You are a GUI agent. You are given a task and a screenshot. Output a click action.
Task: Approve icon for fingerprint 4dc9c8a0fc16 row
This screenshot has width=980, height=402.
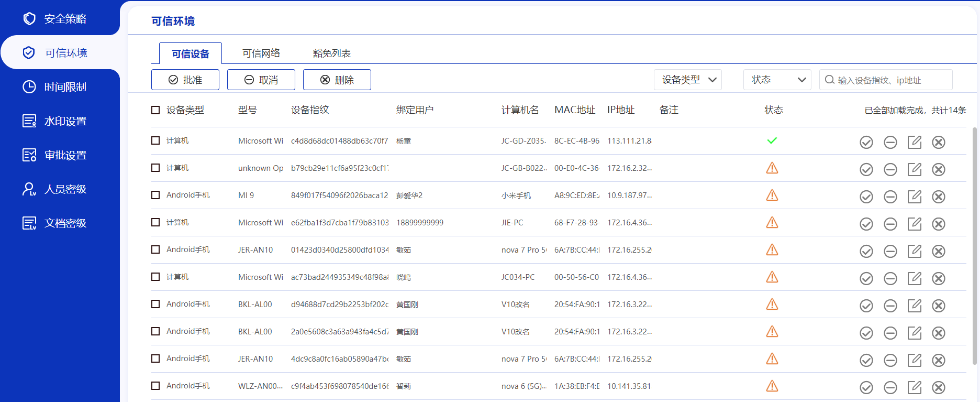pyautogui.click(x=866, y=360)
